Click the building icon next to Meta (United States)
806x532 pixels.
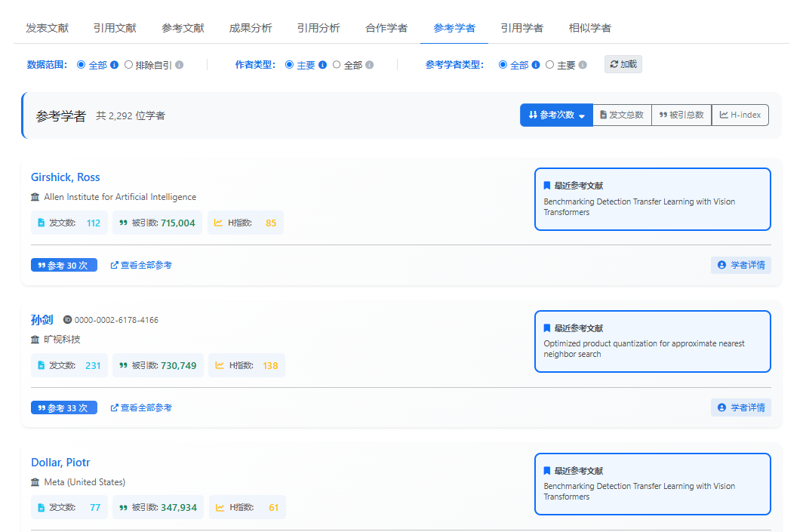[35, 482]
